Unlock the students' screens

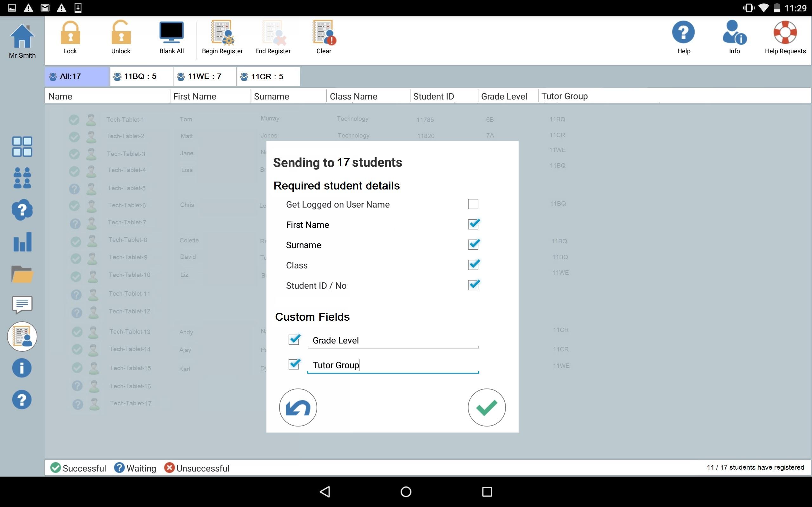(121, 37)
